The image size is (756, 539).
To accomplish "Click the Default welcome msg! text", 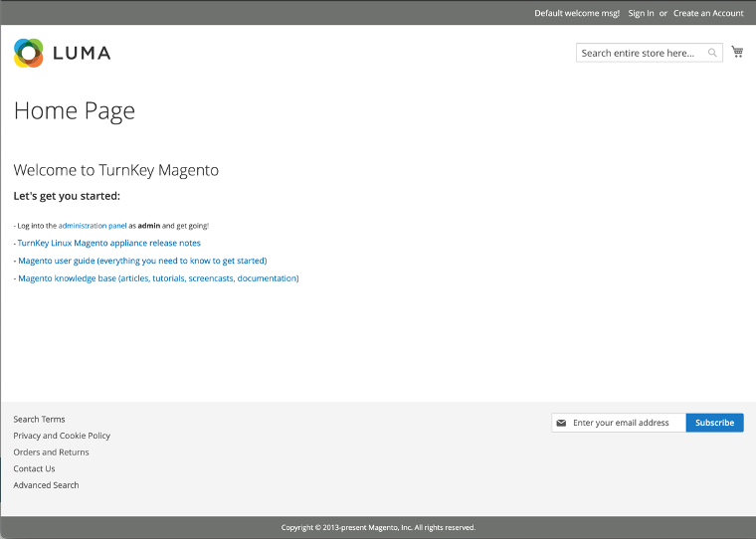I will 577,13.
